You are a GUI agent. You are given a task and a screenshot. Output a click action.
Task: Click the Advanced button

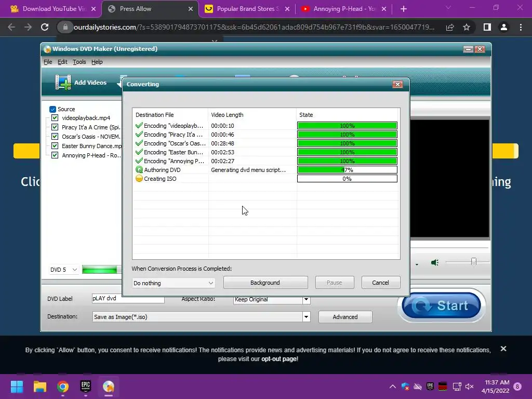[x=345, y=317]
